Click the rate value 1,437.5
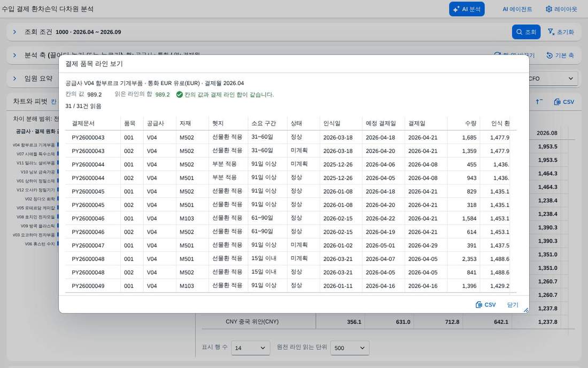Viewport: 588px width, 368px height. pos(499,246)
